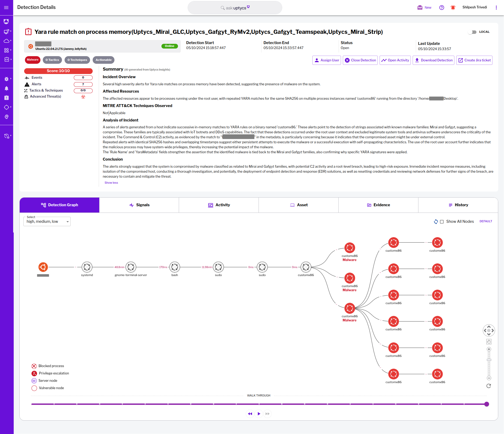
Task: Toggle the hamburger menu in the sidebar
Action: [x=7, y=8]
